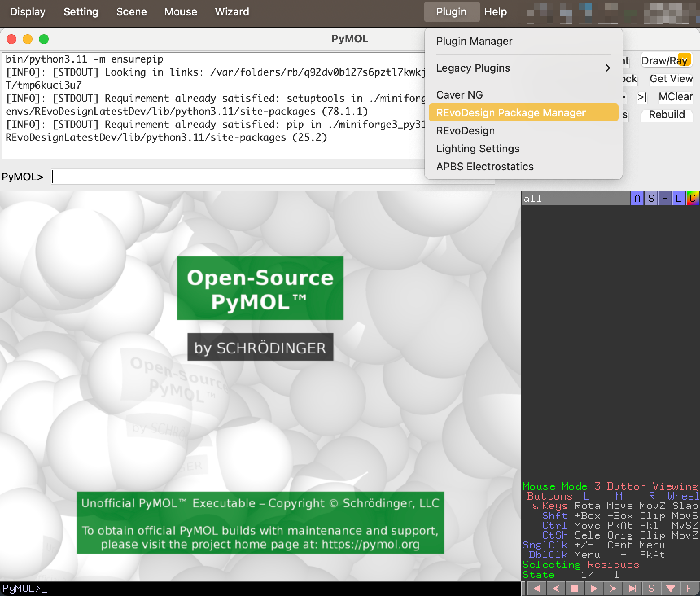Click the Get View button
The height and width of the screenshot is (596, 700).
click(x=671, y=79)
